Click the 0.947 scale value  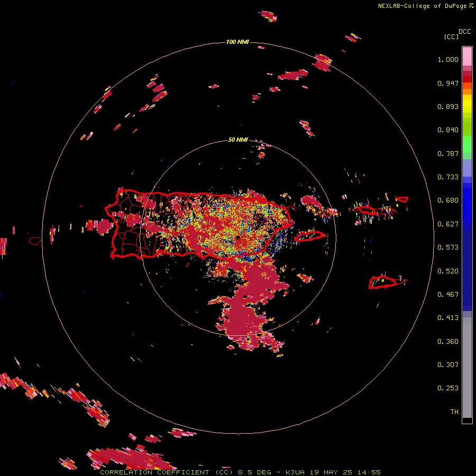[x=448, y=83]
